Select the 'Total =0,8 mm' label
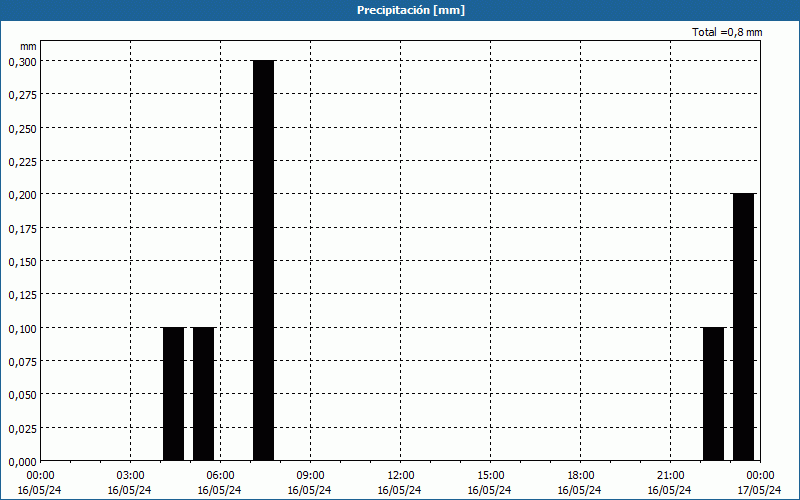800x500 pixels. coord(727,32)
